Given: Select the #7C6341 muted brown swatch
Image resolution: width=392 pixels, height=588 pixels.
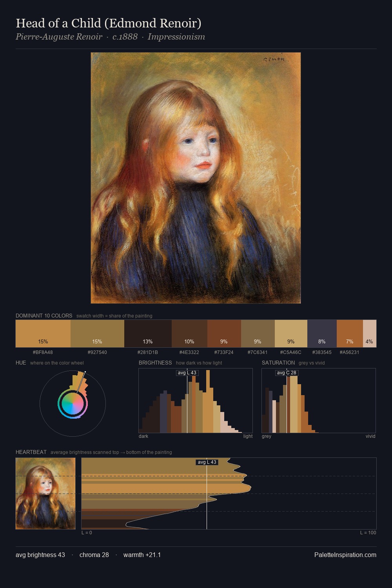Looking at the screenshot, I should pyautogui.click(x=258, y=334).
